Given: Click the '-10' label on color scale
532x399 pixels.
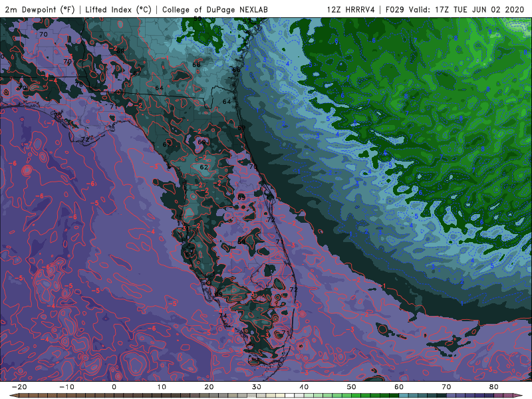Looking at the screenshot, I should (66, 387).
